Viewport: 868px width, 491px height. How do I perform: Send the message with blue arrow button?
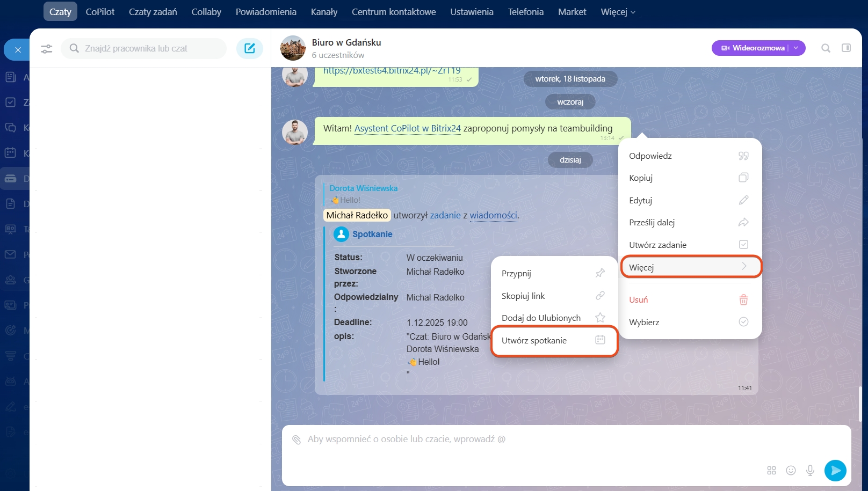pyautogui.click(x=835, y=471)
